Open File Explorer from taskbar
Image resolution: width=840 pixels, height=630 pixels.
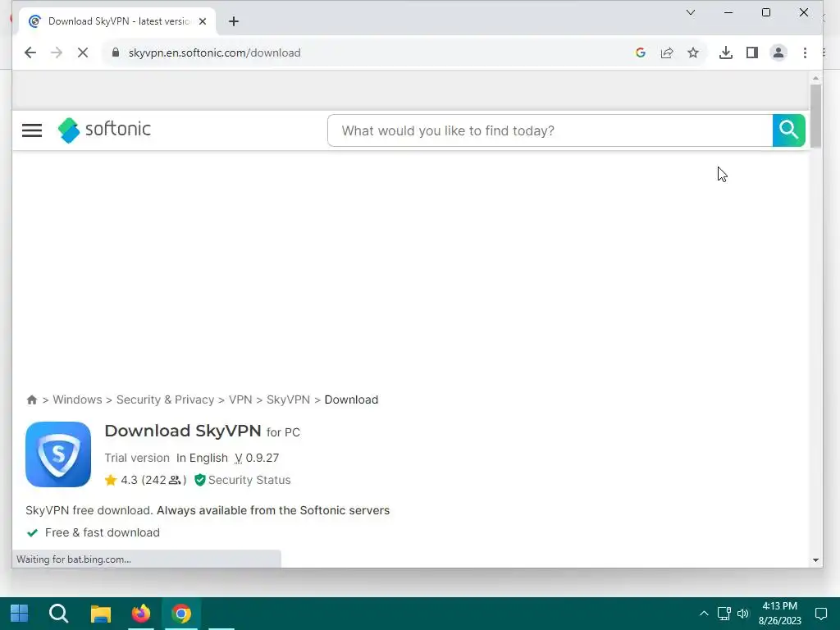(100, 614)
